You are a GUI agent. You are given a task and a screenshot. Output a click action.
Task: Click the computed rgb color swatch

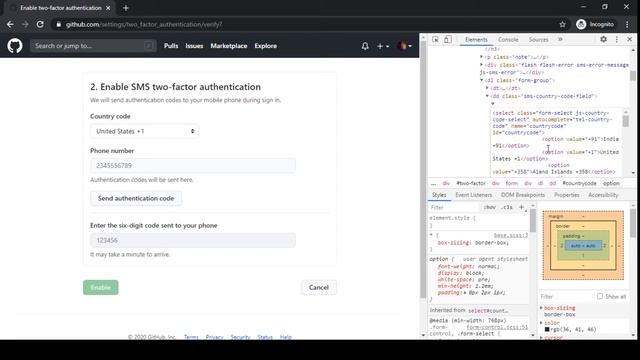[547, 329]
